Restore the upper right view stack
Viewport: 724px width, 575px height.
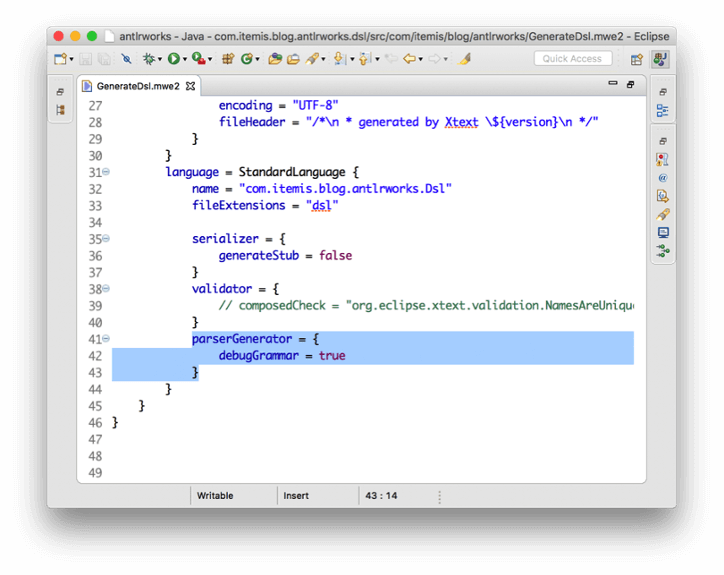[x=663, y=92]
